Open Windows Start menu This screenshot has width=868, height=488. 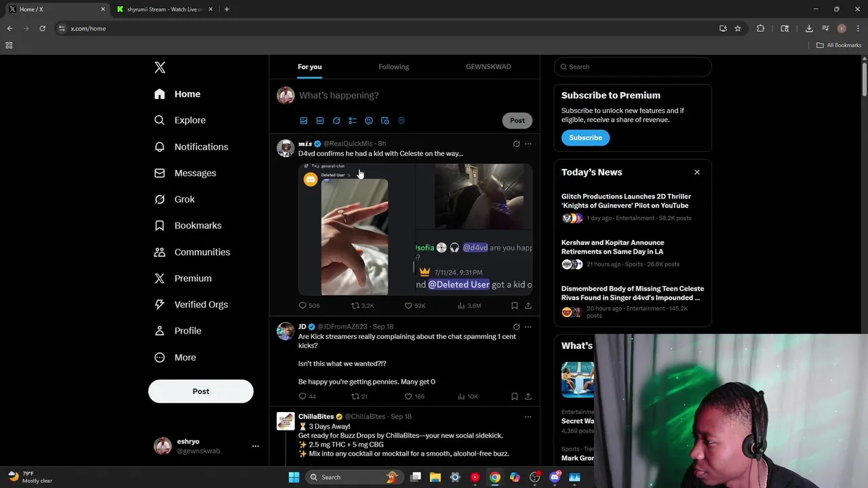pos(294,477)
